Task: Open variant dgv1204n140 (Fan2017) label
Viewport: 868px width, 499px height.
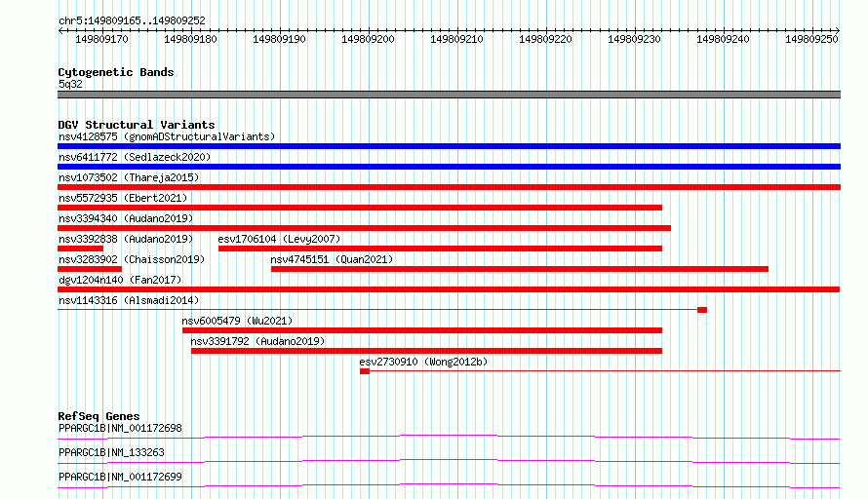Action: (x=120, y=280)
